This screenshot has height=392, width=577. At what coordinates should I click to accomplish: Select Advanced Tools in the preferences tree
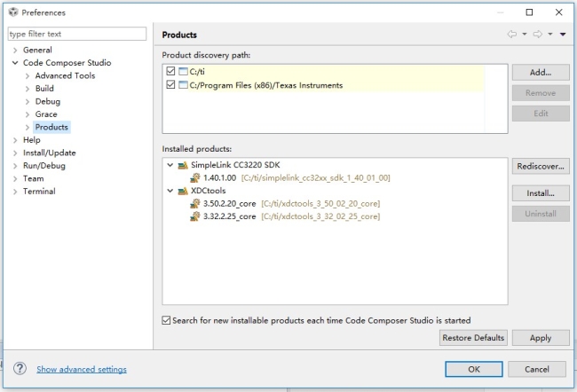(65, 75)
